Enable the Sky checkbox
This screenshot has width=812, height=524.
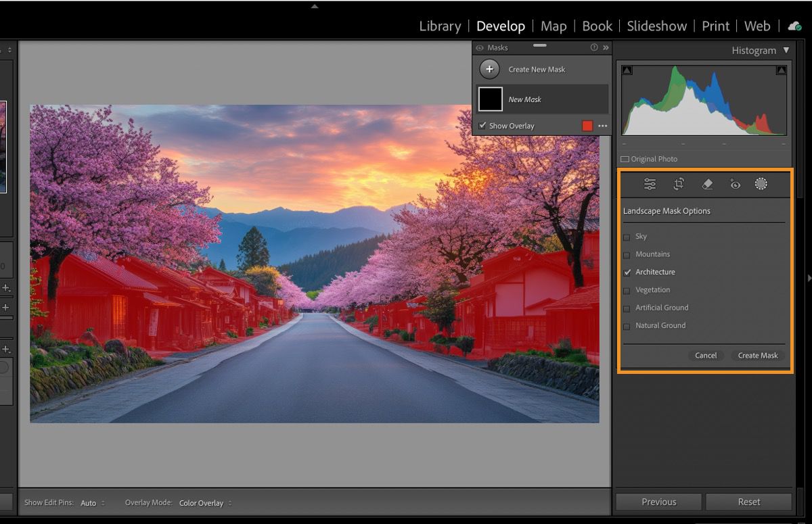(x=626, y=237)
